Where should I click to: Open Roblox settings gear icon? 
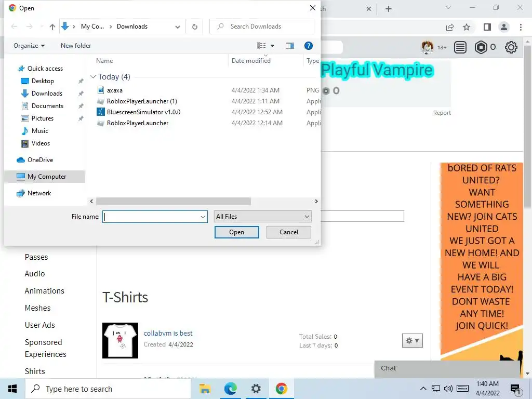pos(511,47)
